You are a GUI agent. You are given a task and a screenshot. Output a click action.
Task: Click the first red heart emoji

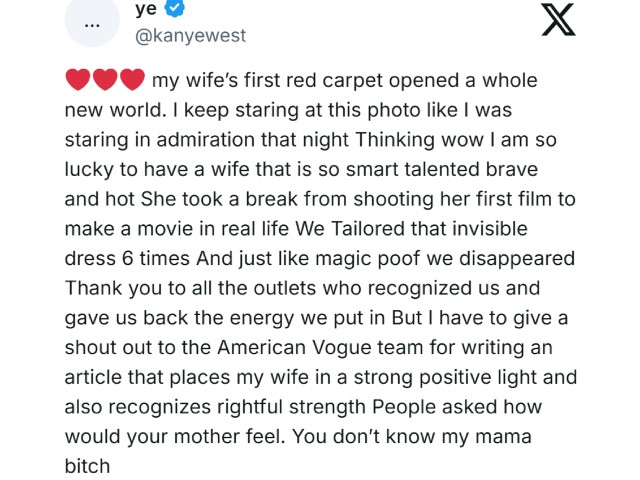(x=78, y=79)
